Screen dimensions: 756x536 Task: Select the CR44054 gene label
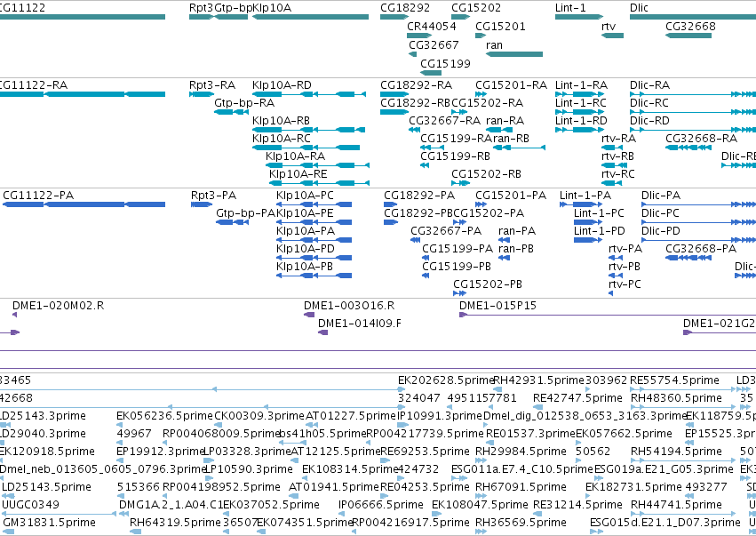point(432,26)
